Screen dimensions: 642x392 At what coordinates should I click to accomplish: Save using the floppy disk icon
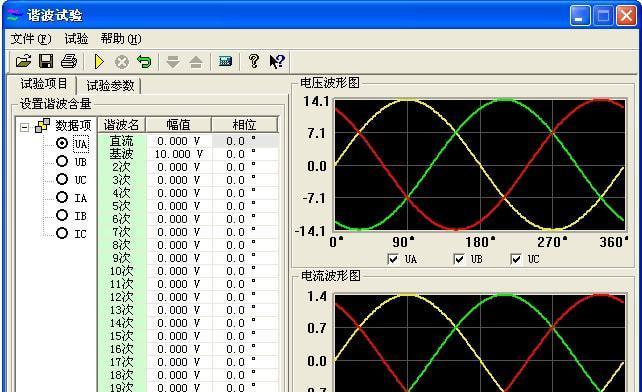[46, 61]
